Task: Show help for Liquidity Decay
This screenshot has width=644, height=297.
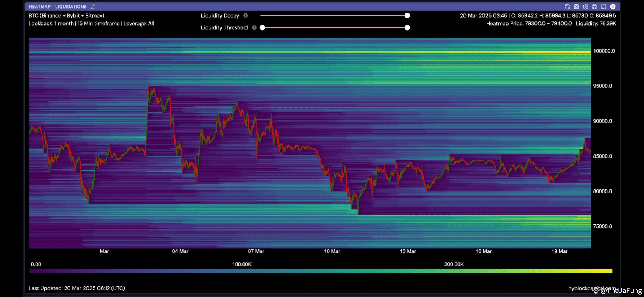Action: [x=245, y=16]
